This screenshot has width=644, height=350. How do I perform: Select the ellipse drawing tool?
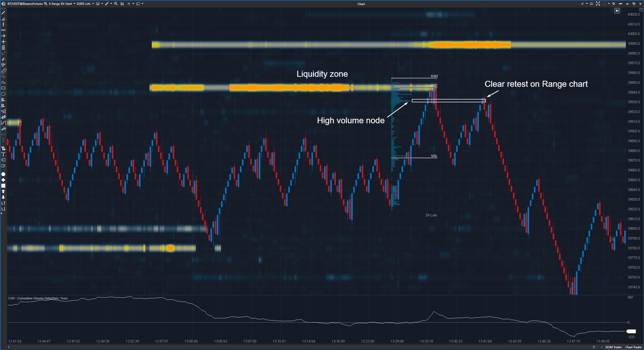(x=3, y=94)
